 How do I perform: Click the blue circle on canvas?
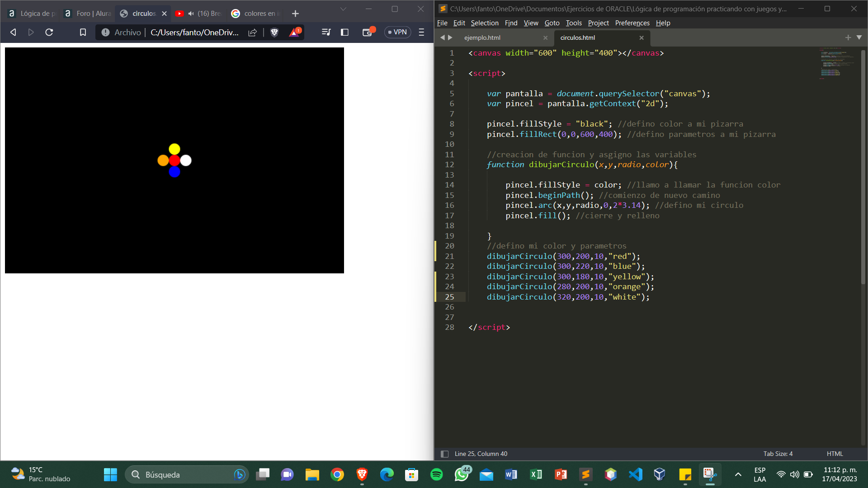click(x=175, y=172)
